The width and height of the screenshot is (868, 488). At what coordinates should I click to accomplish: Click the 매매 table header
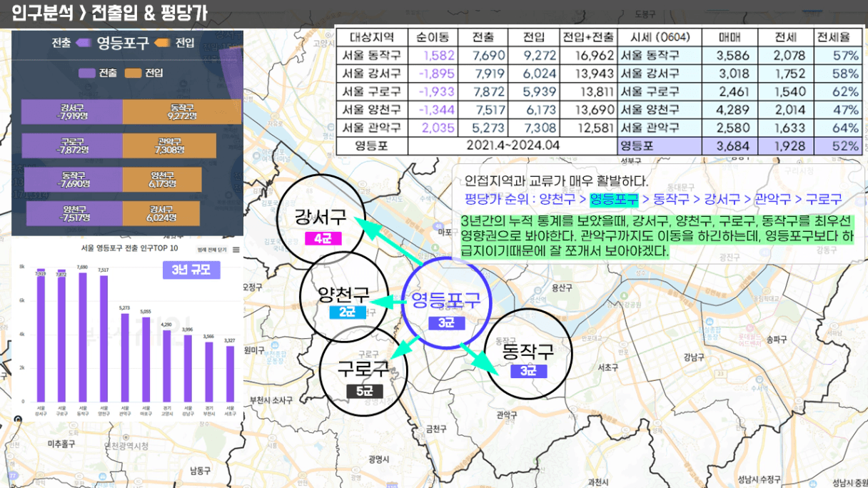click(x=731, y=37)
